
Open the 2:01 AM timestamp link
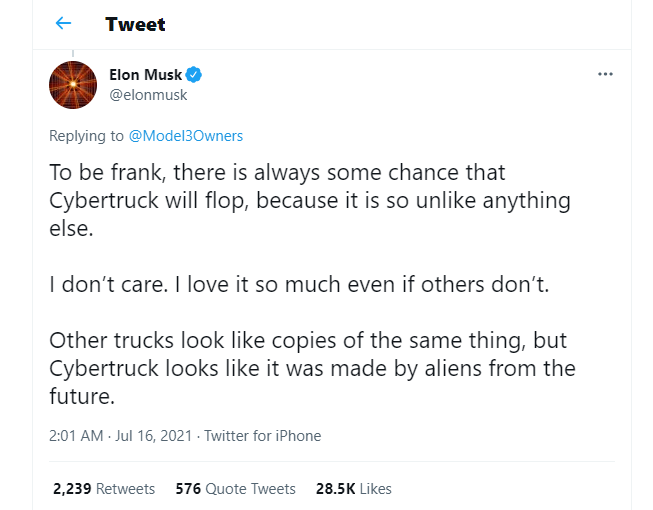click(78, 435)
